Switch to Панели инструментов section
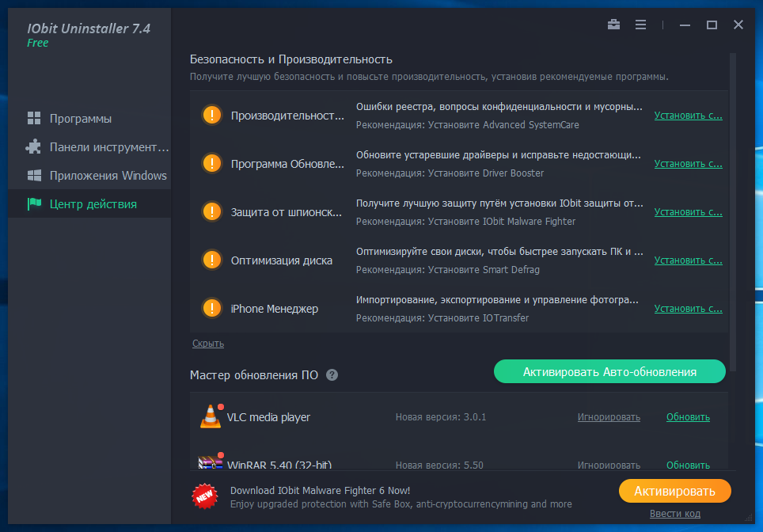Screen dimensions: 763x532 pos(109,147)
